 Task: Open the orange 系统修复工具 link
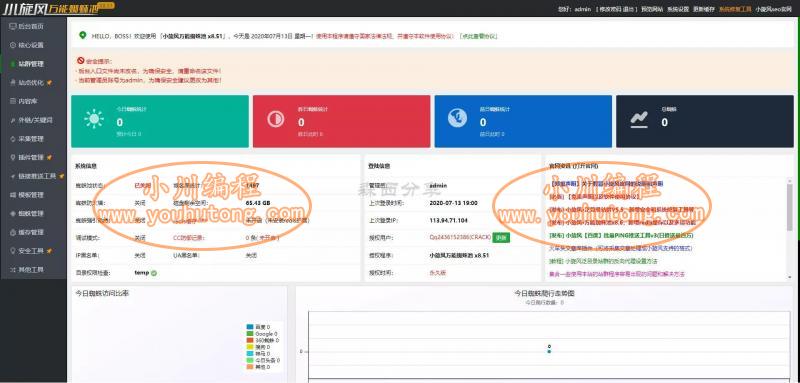[x=735, y=9]
